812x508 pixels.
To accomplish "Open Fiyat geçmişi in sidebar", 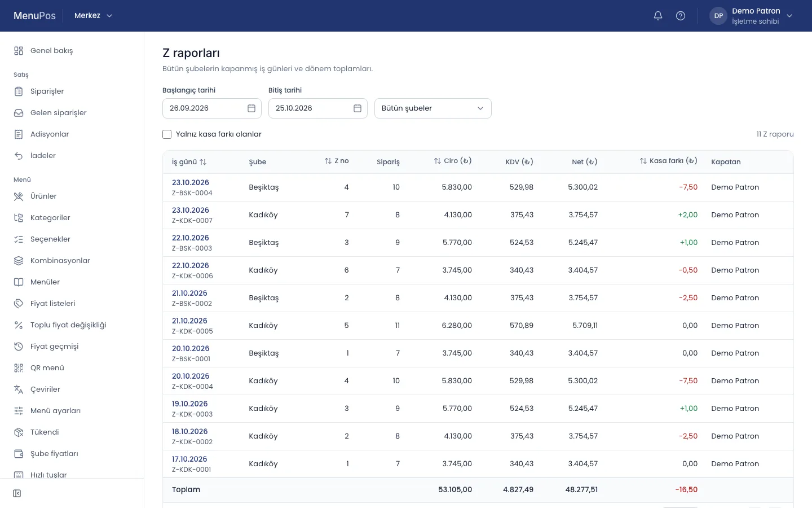I will pyautogui.click(x=72, y=347).
